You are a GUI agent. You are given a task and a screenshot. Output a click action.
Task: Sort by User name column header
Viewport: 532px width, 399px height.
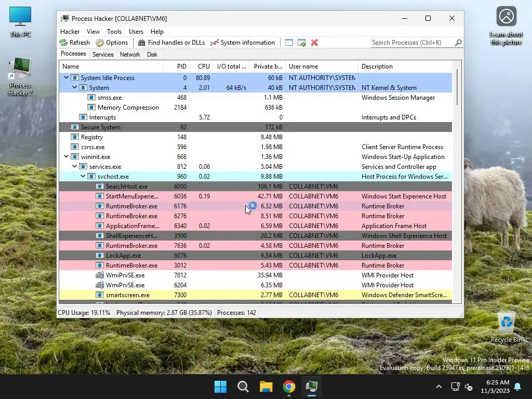(322, 66)
